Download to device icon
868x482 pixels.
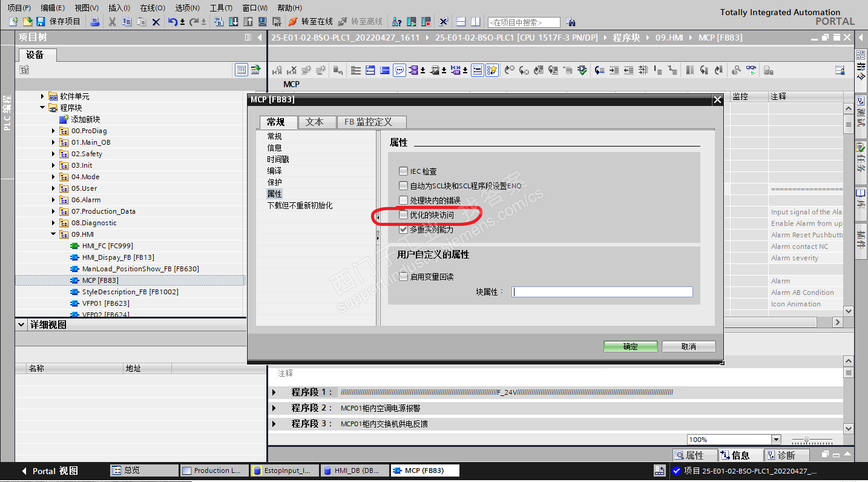click(x=233, y=22)
